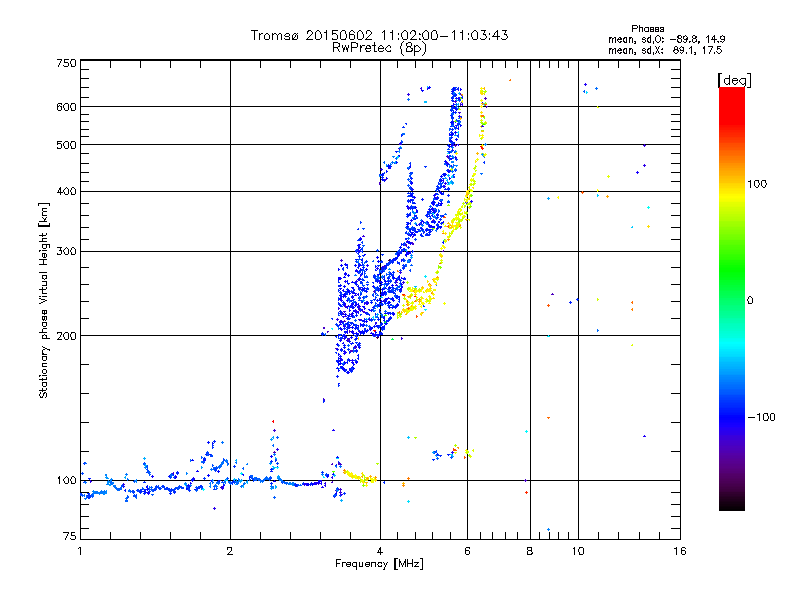The width and height of the screenshot is (800, 600).
Task: Click the x-axis label 'Frequency [MHz]'
Action: tap(379, 564)
